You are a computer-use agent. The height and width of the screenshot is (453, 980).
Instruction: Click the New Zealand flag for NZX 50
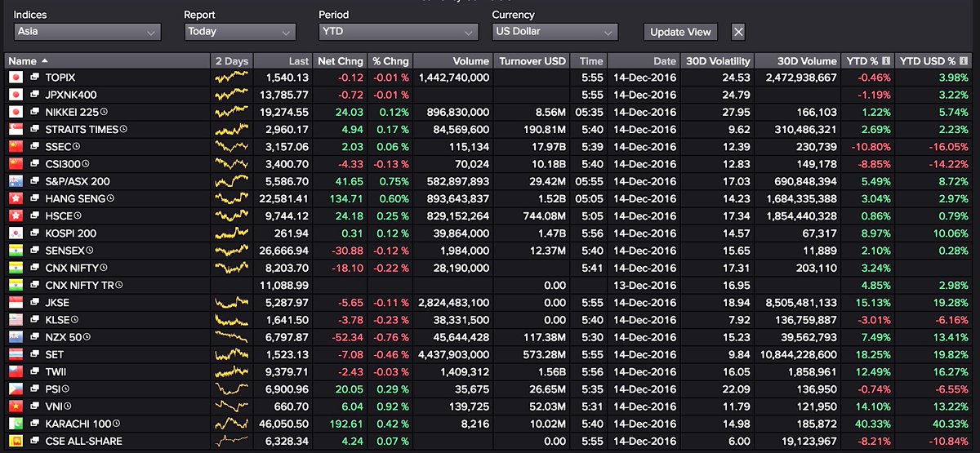(x=14, y=337)
